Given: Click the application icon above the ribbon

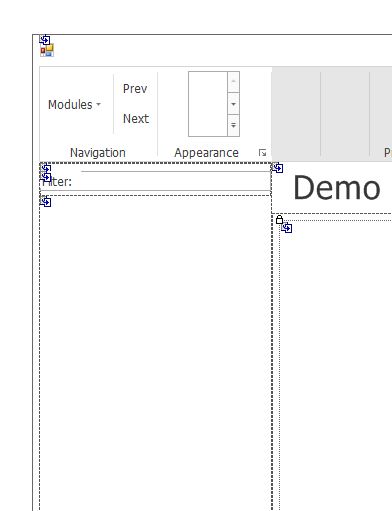Looking at the screenshot, I should pyautogui.click(x=47, y=51).
